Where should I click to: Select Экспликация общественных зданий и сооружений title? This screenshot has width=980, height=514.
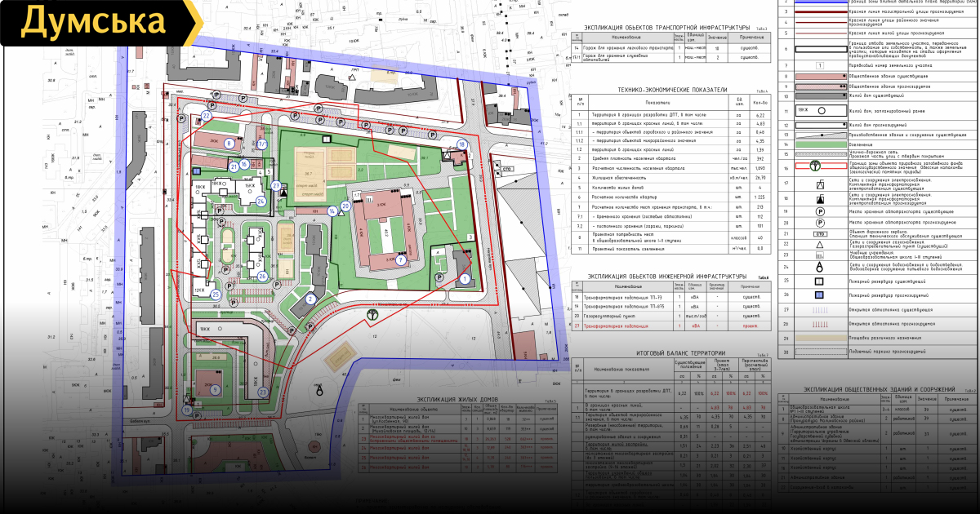(x=877, y=390)
